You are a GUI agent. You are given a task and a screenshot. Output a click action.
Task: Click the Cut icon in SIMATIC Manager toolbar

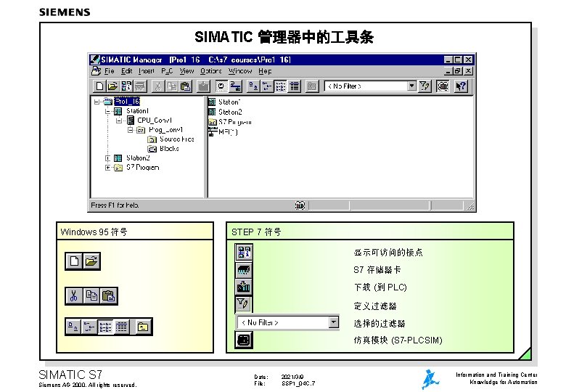(x=158, y=86)
